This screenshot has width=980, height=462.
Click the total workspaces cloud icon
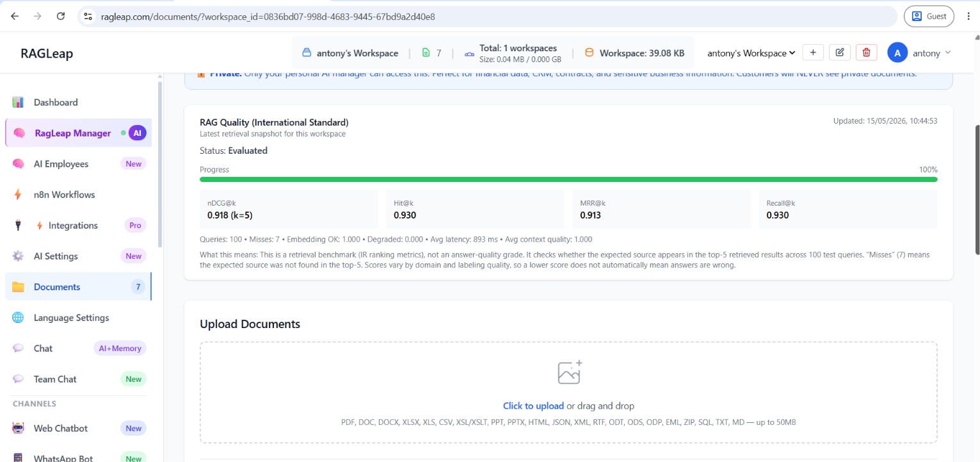[x=469, y=54]
